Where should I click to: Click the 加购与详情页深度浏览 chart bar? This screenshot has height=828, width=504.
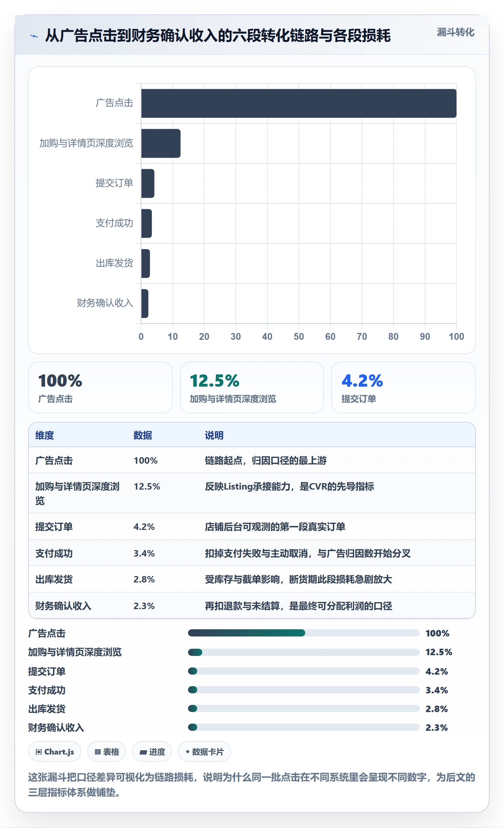pos(161,143)
